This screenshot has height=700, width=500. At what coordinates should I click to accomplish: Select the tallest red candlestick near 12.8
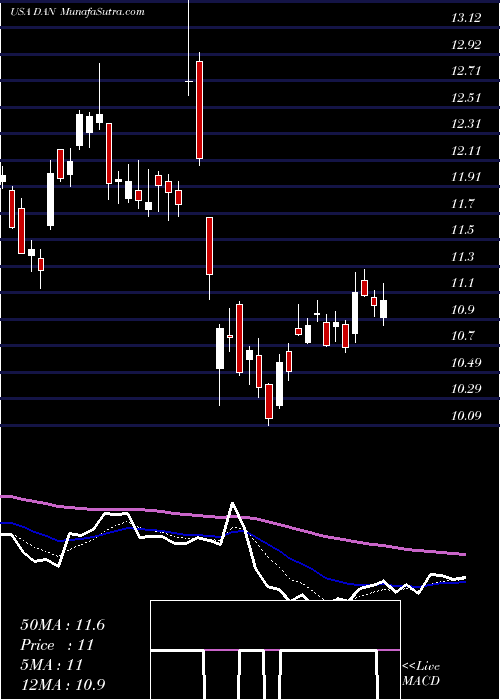[x=200, y=110]
